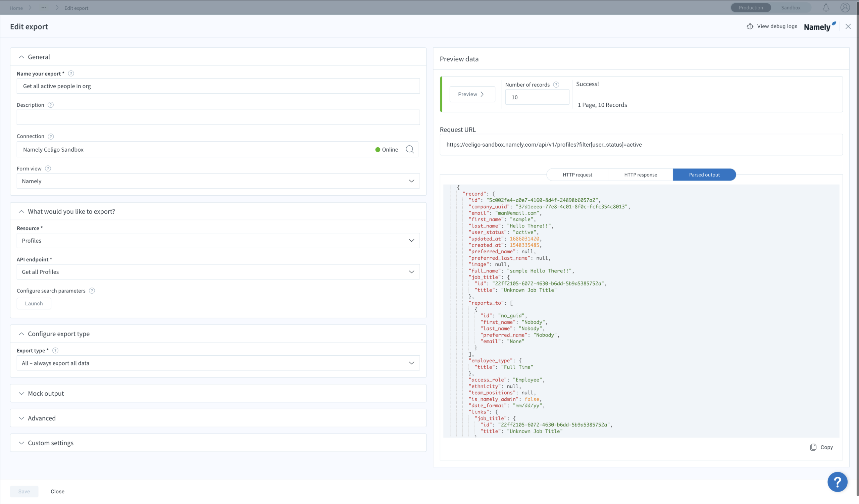Click Copy label under parsed output
Viewport: 859px width, 504px height.
point(826,447)
